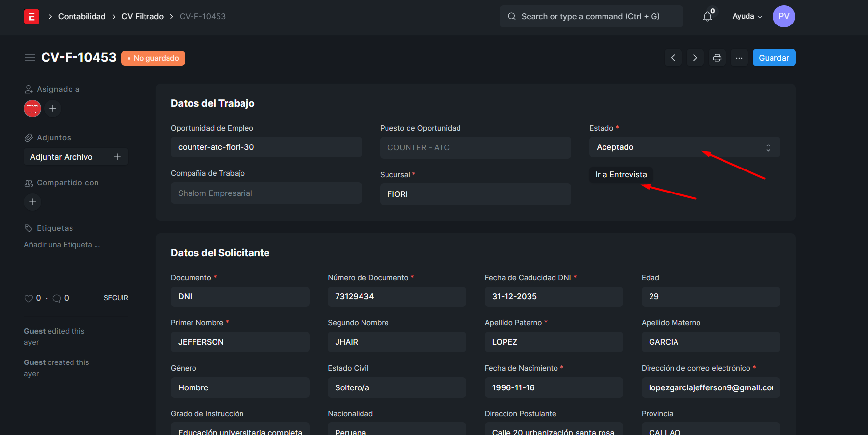Click SEGUIR to follow the document
Screen dimensions: 868x435
116,298
